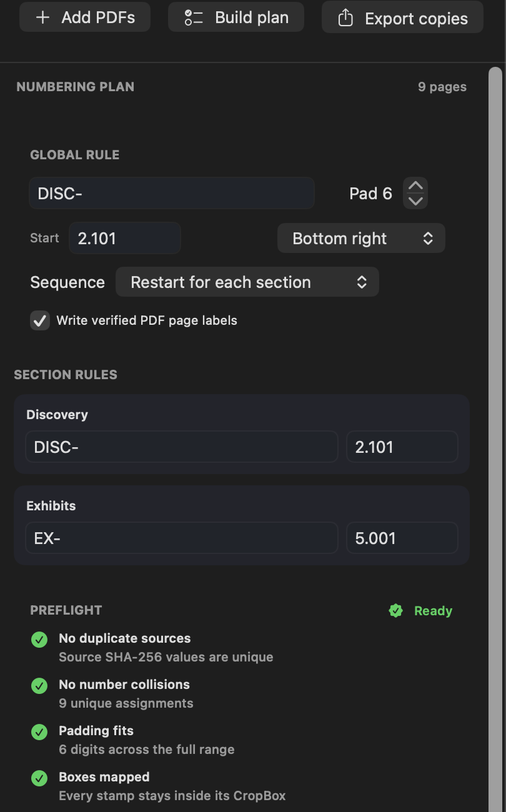This screenshot has width=506, height=812.
Task: Click the checklist icon on Build plan
Action: [194, 17]
